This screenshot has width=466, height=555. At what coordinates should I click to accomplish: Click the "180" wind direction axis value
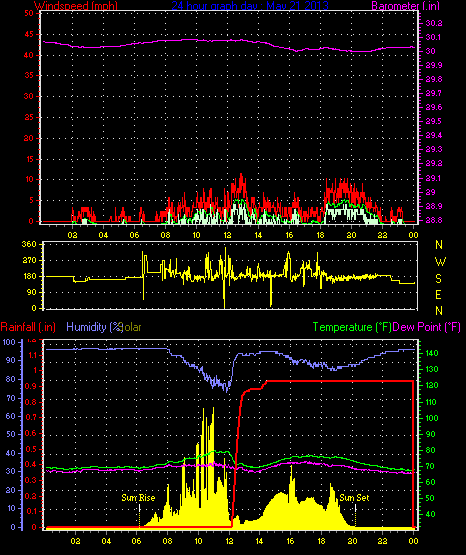tap(29, 276)
